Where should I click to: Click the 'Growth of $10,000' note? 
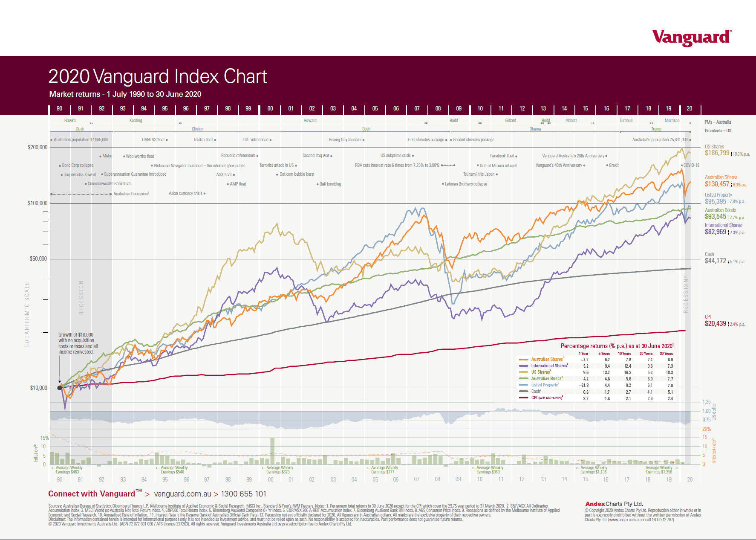point(78,343)
